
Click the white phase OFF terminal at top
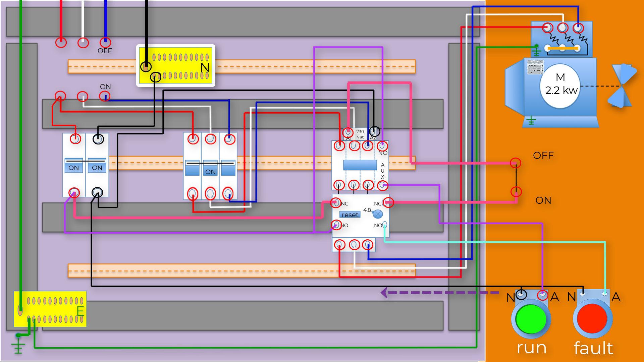click(83, 43)
